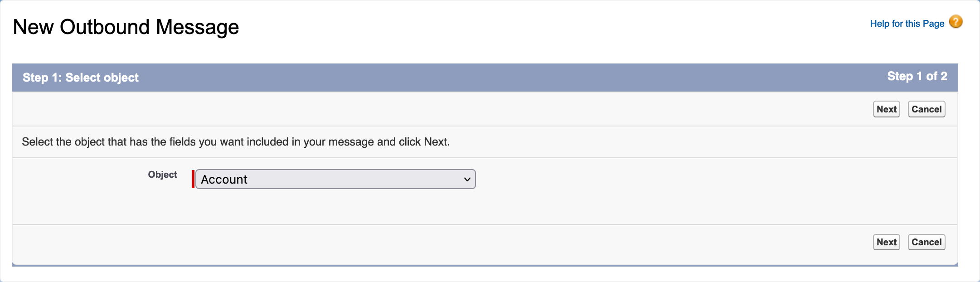Image resolution: width=980 pixels, height=282 pixels.
Task: Click the "Account" value text in dropdown
Action: click(x=224, y=180)
